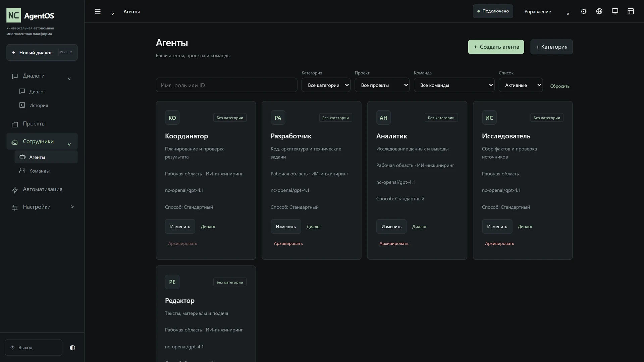Open the Все категории dropdown

pos(326,85)
